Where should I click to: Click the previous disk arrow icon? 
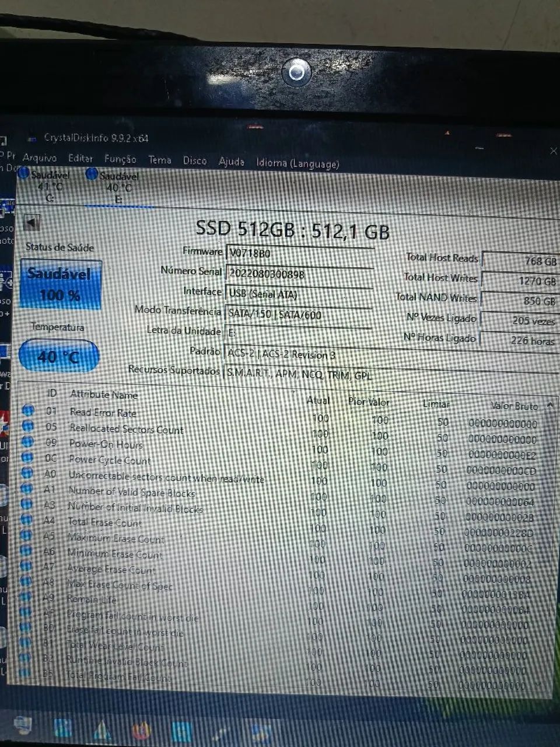click(32, 222)
